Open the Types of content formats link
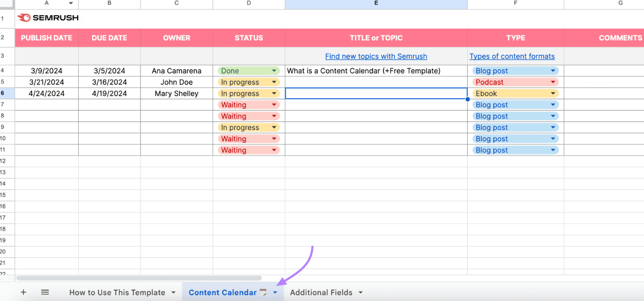Viewport: 644px width, 301px height. point(512,56)
